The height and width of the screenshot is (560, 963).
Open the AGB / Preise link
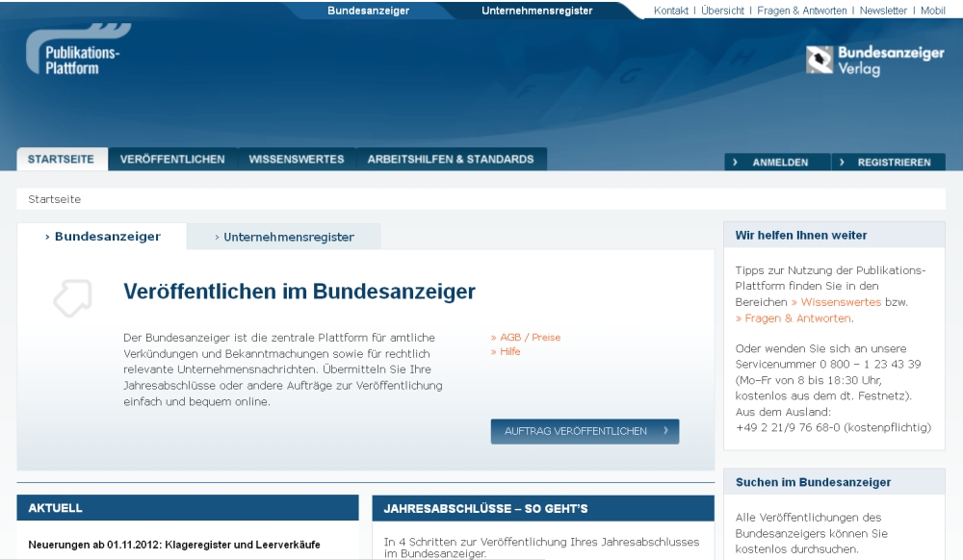(527, 338)
